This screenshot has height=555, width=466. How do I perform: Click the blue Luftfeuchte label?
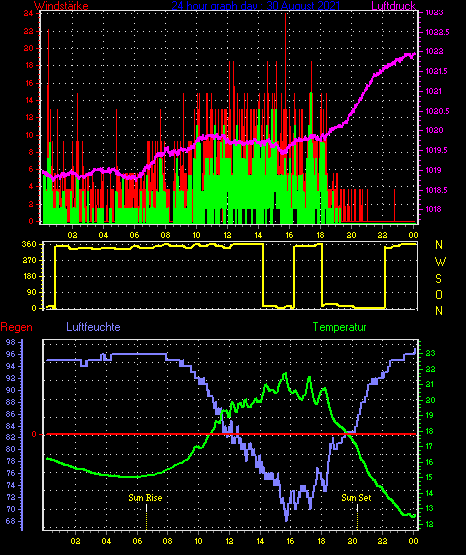coord(93,327)
